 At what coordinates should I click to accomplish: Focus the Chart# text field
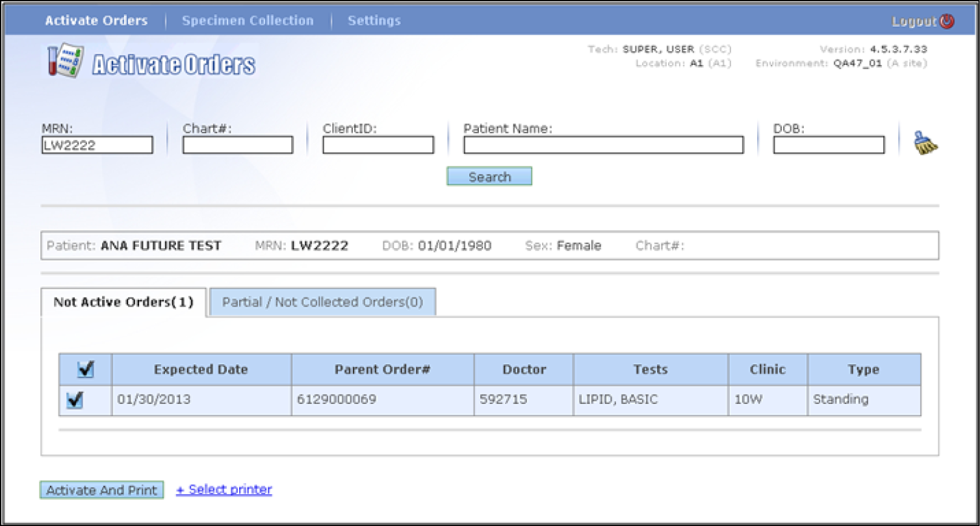coord(237,145)
